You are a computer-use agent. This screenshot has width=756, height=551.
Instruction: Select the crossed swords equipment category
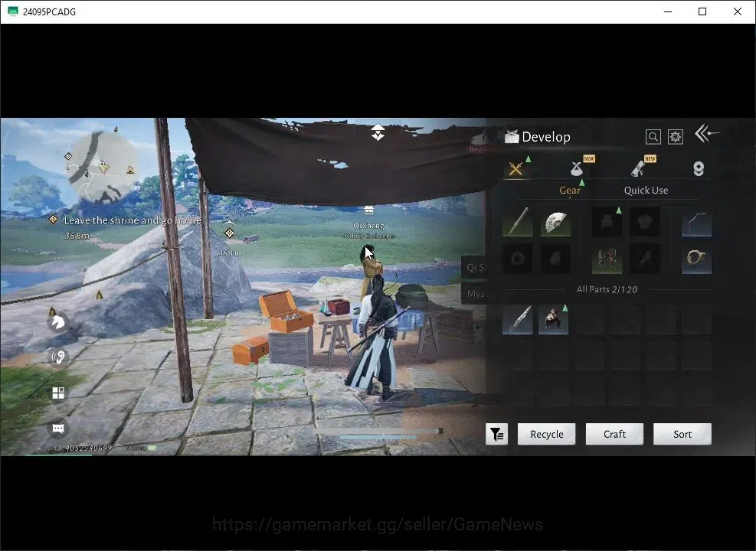516,168
